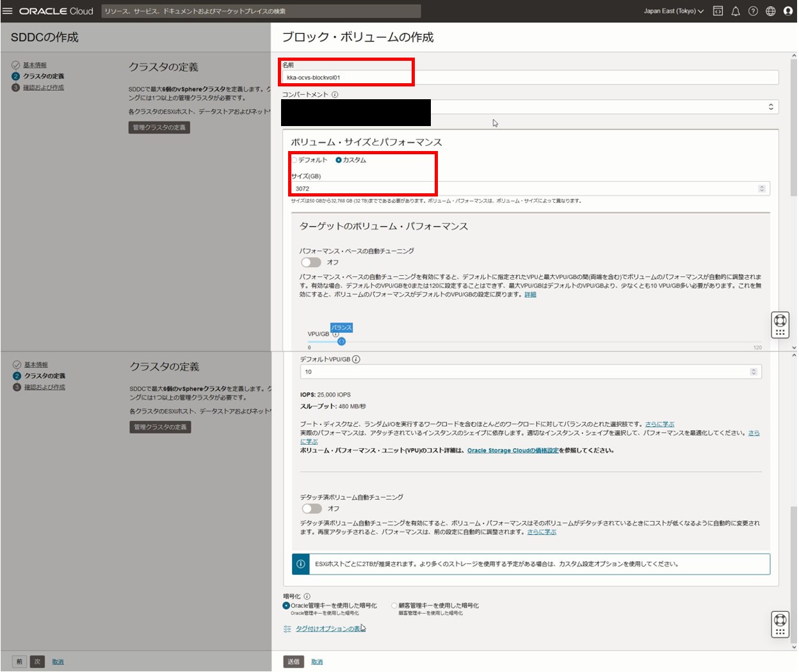799x672 pixels.
Task: Go to 確認および作成 wizard step
Action: point(44,88)
